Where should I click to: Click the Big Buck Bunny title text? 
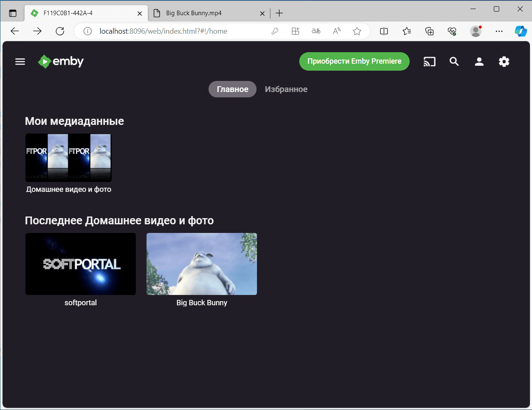(202, 303)
